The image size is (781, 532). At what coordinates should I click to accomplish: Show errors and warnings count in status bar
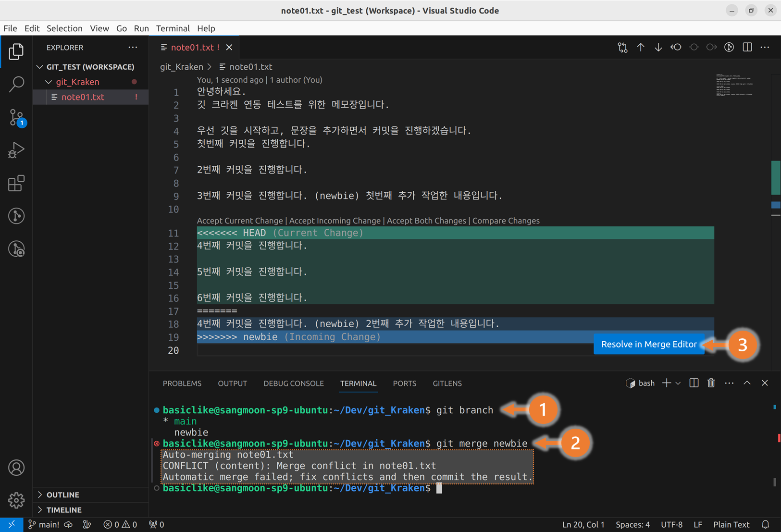pos(120,524)
